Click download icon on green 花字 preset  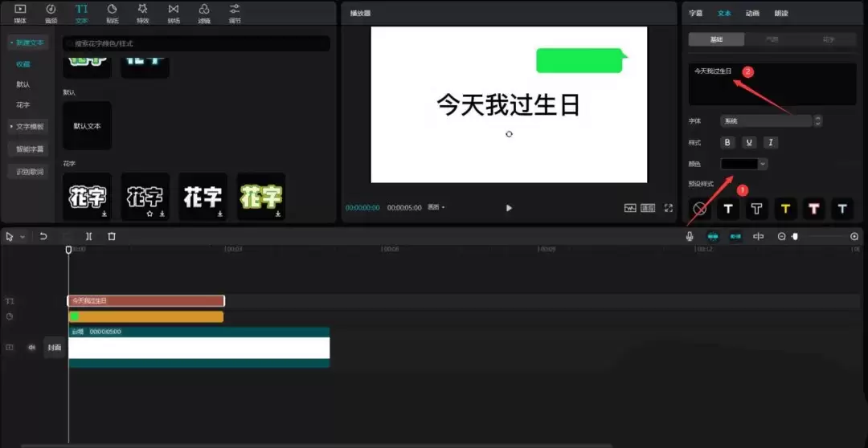pyautogui.click(x=278, y=214)
